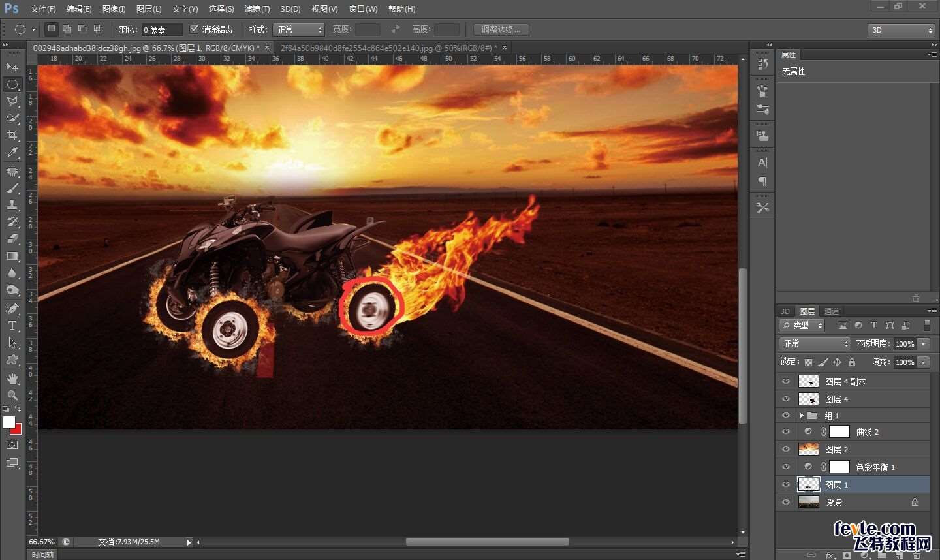Change screen mode icon in toolbox

coord(12,463)
